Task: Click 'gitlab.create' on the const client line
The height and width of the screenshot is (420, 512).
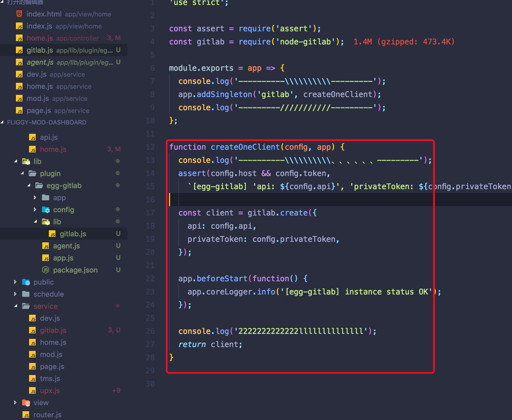Action: tap(277, 213)
